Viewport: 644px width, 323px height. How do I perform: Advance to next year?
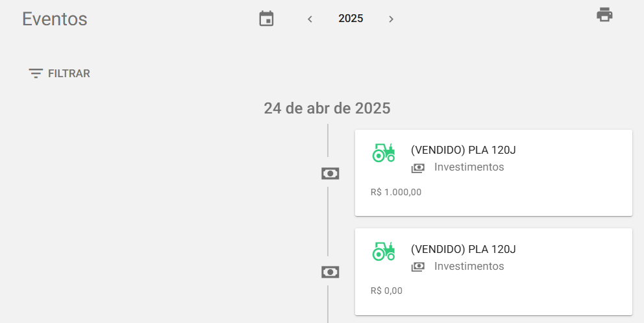point(391,19)
